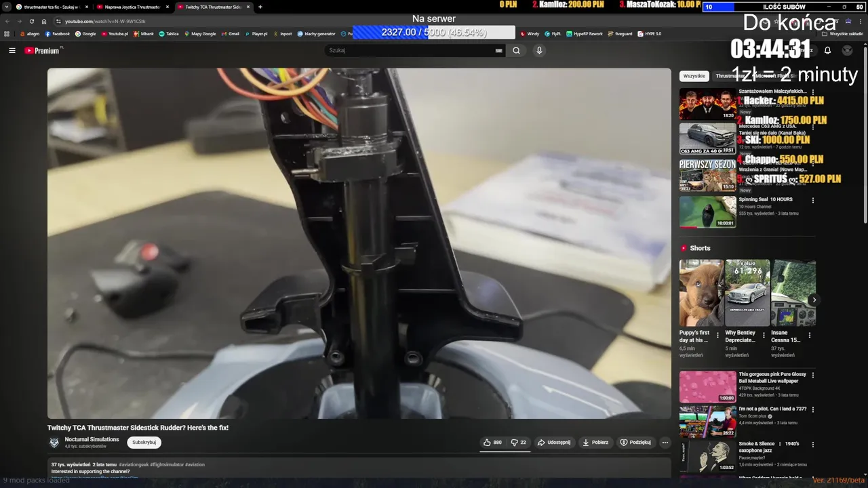Open options for Spinning Seal video

pyautogui.click(x=812, y=201)
